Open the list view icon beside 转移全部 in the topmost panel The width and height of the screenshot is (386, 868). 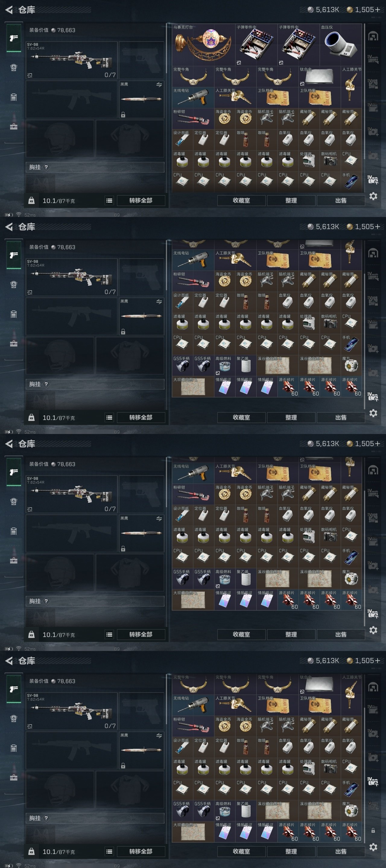point(109,200)
